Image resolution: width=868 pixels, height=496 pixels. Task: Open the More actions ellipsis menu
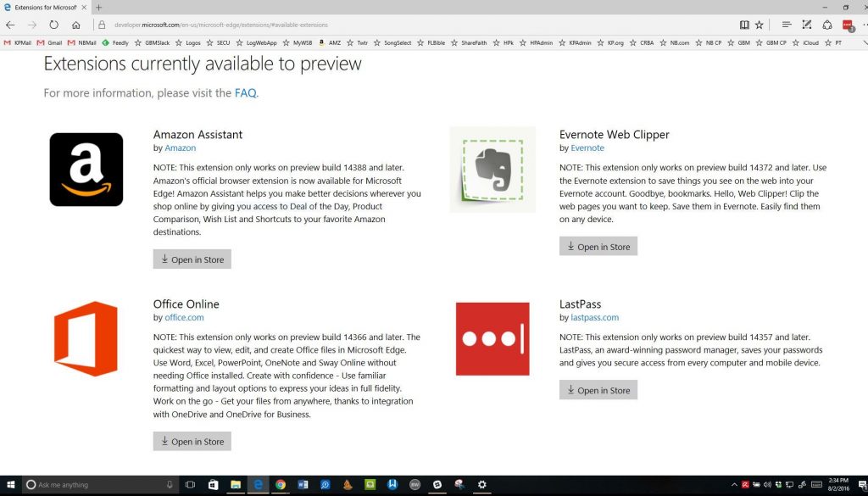click(x=865, y=25)
